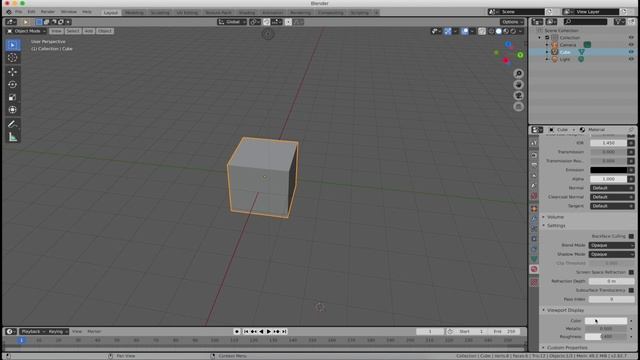Toggle X-ray display button
The image size is (640, 360).
click(482, 31)
